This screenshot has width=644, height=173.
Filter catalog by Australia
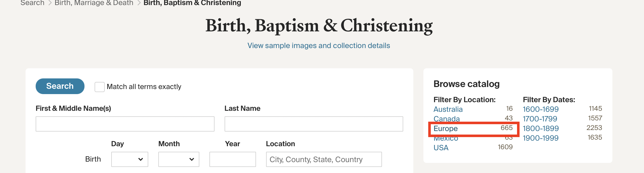click(x=448, y=109)
